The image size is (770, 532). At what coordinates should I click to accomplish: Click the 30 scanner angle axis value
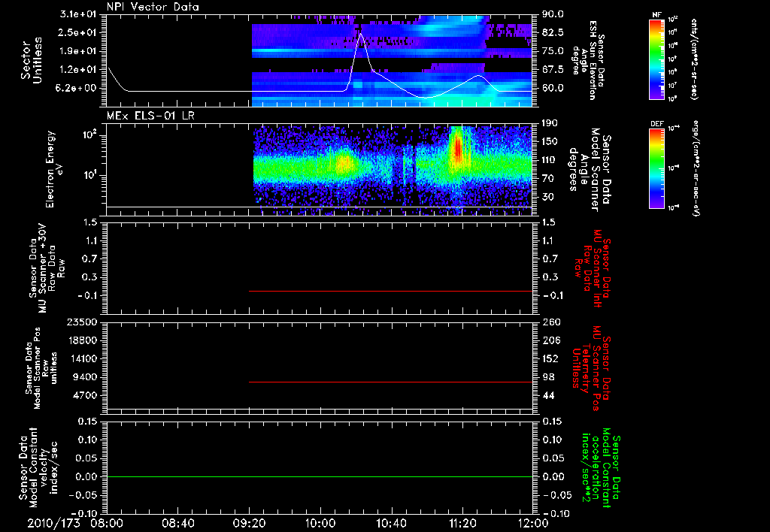coord(548,197)
